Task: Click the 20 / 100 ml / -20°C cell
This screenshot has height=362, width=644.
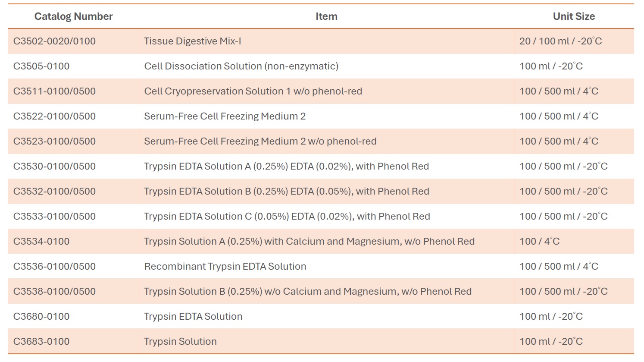Action: coord(560,41)
